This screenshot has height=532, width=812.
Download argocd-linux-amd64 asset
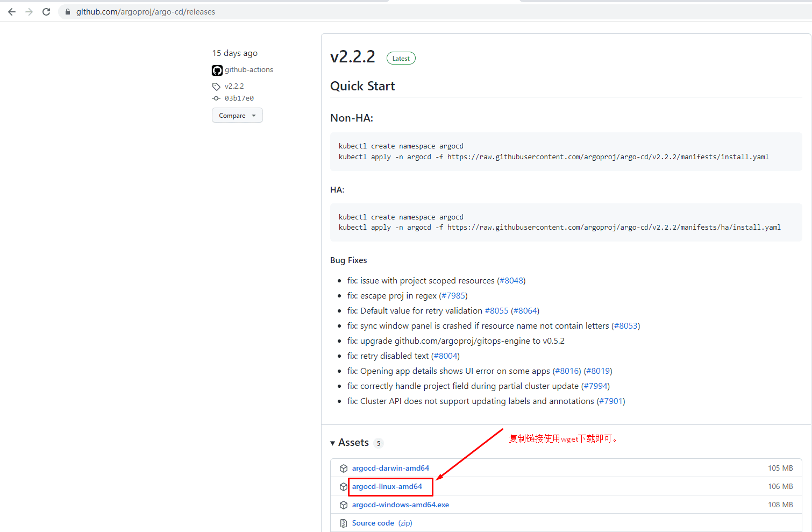point(387,486)
